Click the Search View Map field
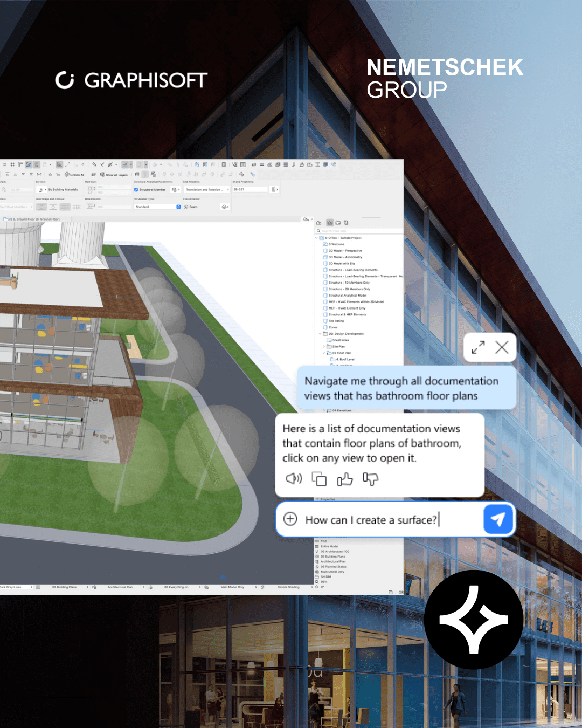This screenshot has width=582, height=728. (356, 231)
